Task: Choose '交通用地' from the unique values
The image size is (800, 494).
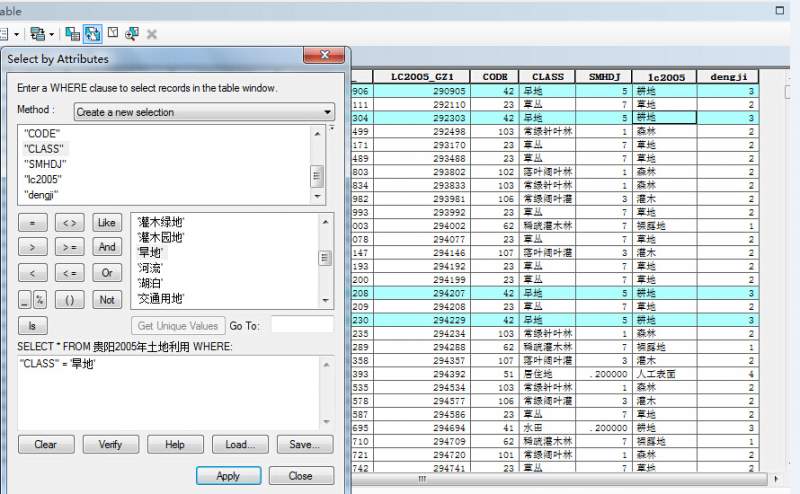Action: point(161,299)
